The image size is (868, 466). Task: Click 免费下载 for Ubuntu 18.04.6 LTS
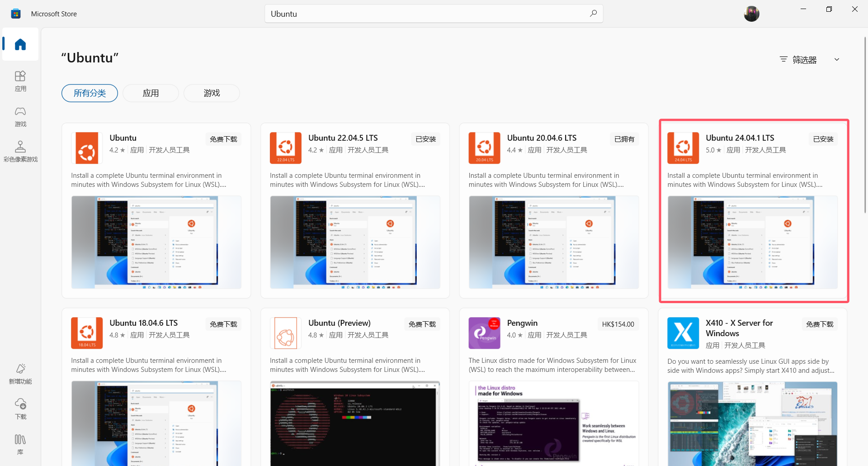pyautogui.click(x=223, y=324)
